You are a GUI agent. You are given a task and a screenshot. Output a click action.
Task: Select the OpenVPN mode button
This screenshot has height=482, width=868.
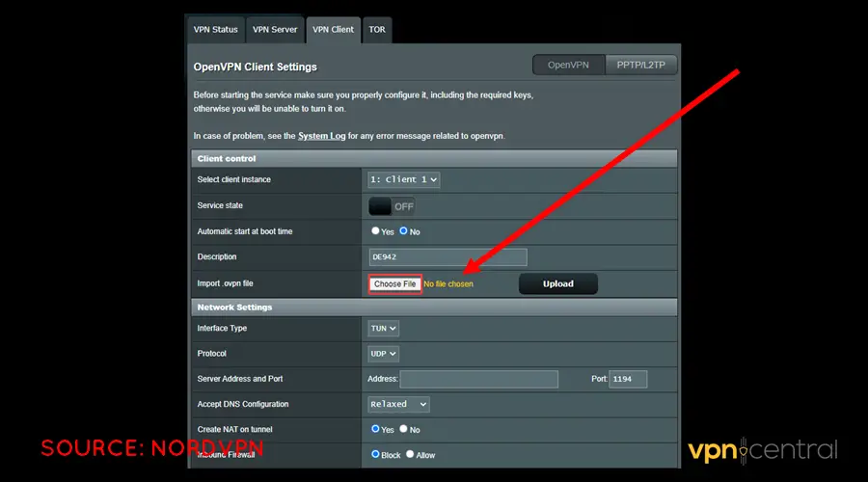pyautogui.click(x=568, y=65)
